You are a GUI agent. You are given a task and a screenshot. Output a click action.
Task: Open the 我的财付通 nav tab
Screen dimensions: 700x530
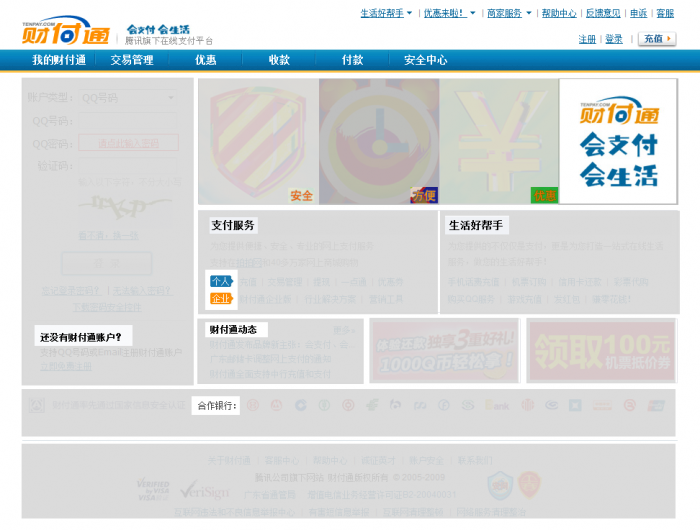pos(59,60)
